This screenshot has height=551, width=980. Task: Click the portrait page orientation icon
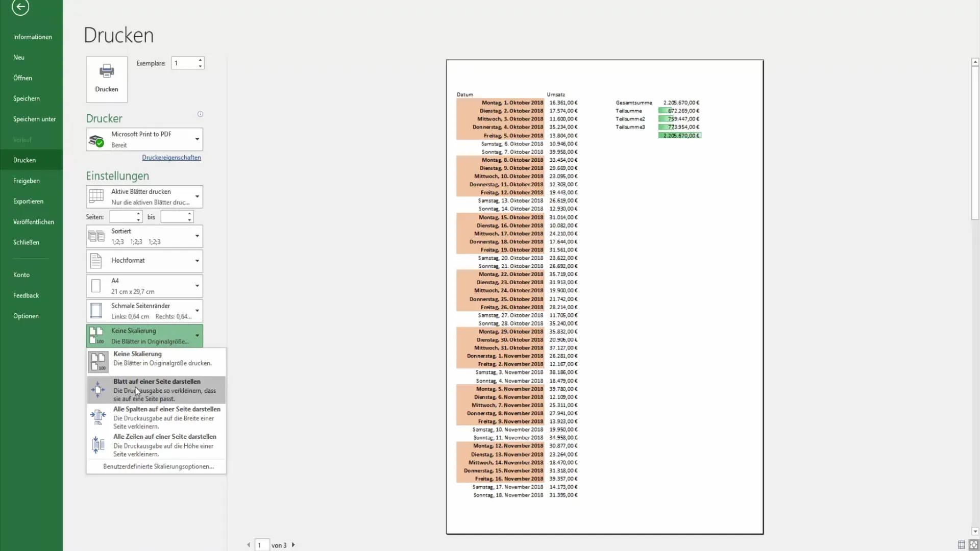pyautogui.click(x=96, y=261)
